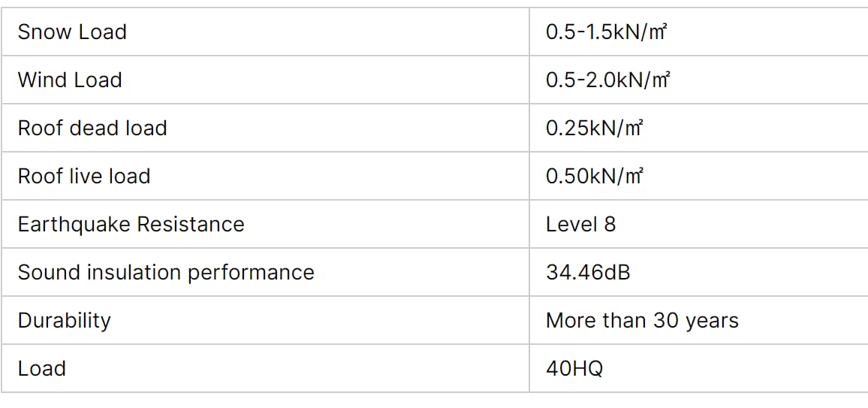Viewport: 868px width, 408px height.
Task: Select the More than 30 years value
Action: (x=642, y=321)
